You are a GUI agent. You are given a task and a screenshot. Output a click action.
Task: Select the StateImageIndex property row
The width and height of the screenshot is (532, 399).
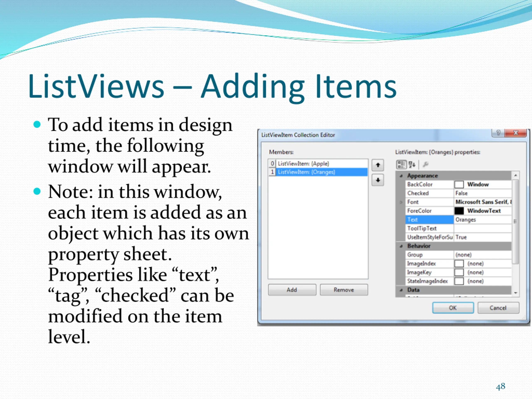[458, 281]
